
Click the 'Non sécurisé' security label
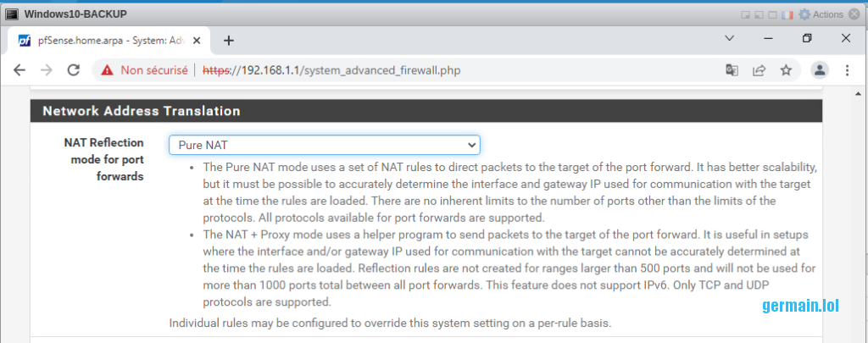(153, 70)
